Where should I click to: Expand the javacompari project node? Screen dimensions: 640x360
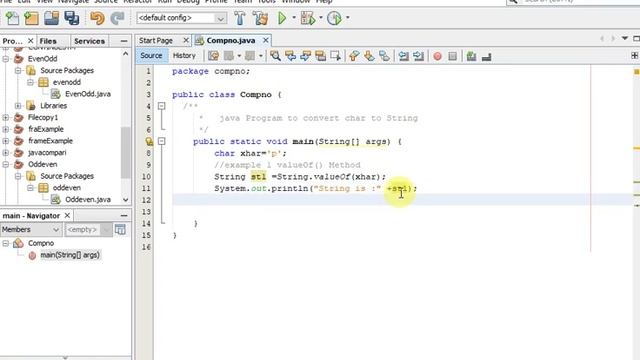(x=6, y=153)
